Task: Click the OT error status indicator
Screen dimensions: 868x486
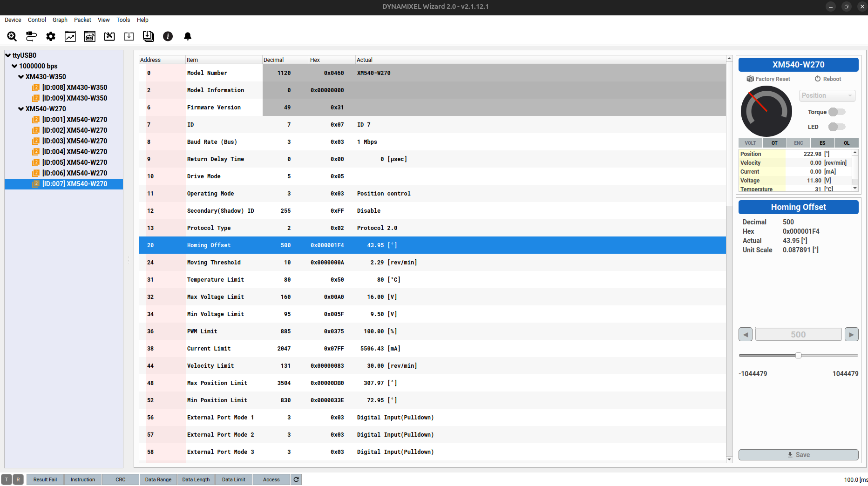Action: (774, 143)
